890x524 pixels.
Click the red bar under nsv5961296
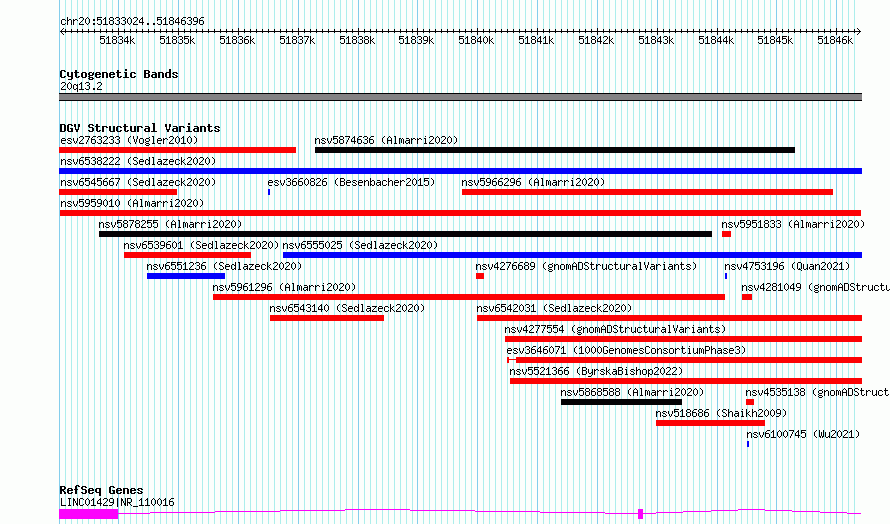pos(469,297)
